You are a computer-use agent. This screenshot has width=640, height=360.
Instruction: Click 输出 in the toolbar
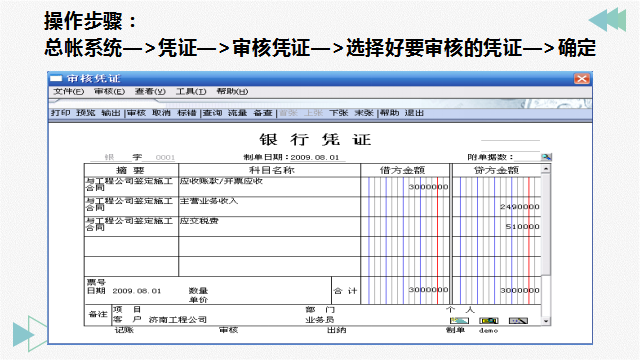click(x=111, y=113)
